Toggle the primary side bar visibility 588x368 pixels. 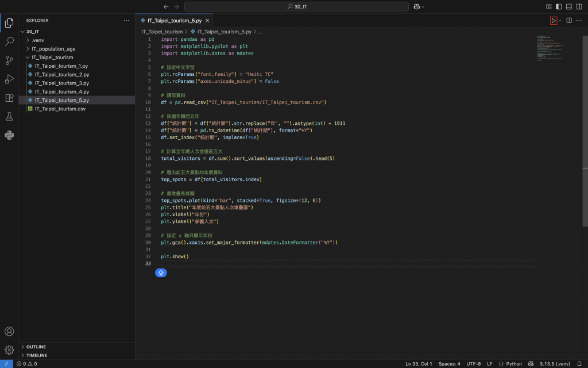point(559,6)
